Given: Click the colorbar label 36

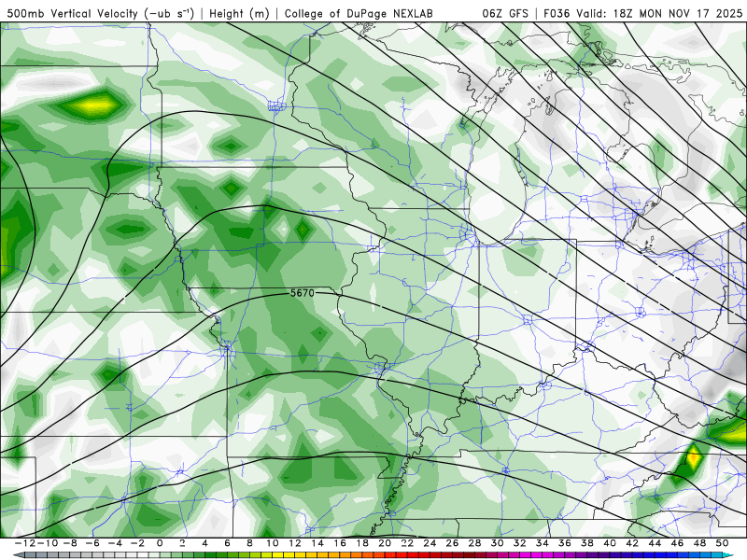Looking at the screenshot, I should click(565, 543).
